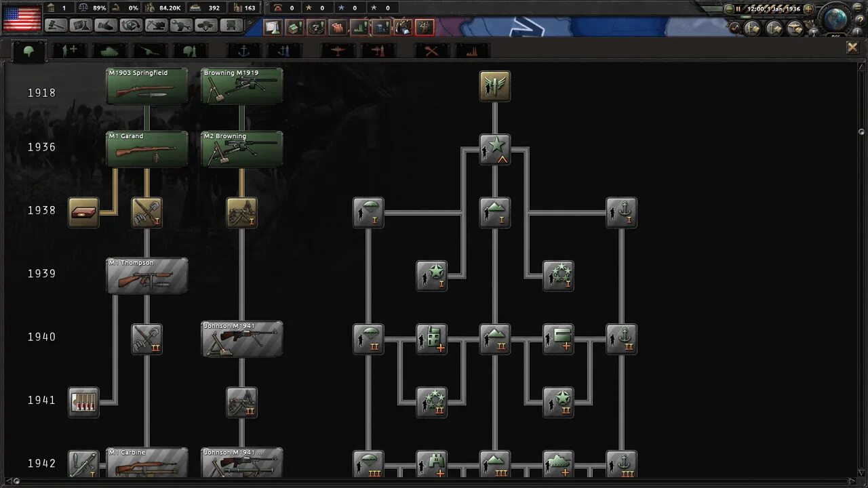Image resolution: width=868 pixels, height=488 pixels.
Task: Switch to the Industry research tab
Action: (472, 50)
